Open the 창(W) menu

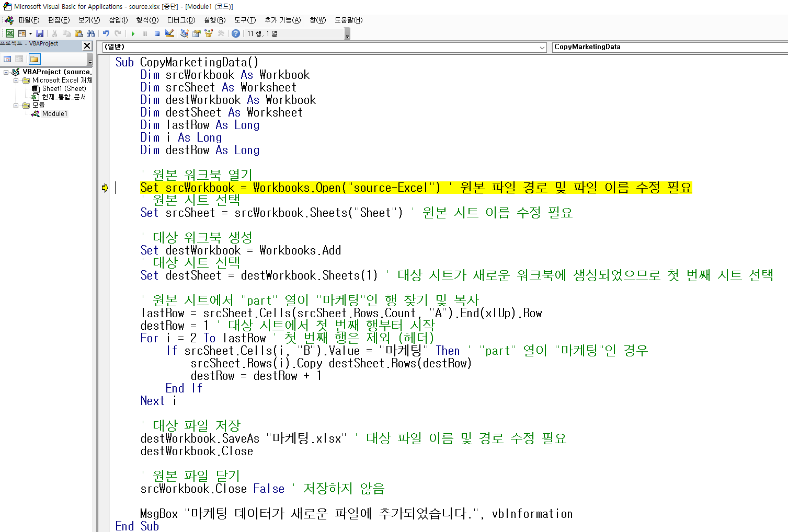pyautogui.click(x=317, y=20)
